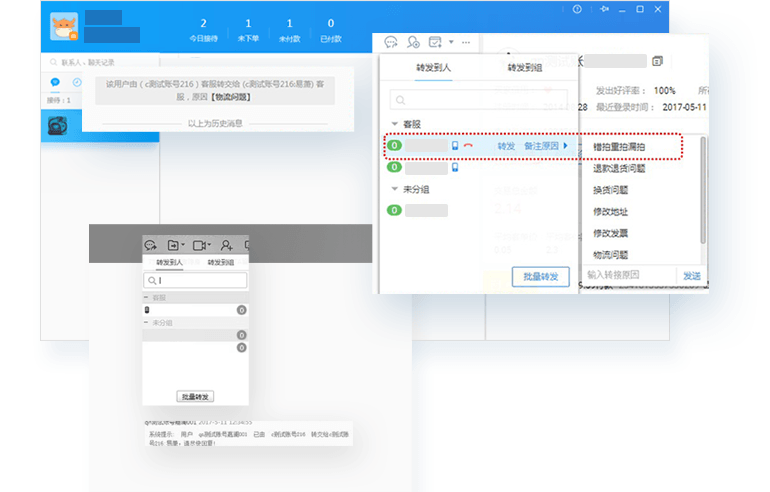Screen dimensions: 770x492
Task: Click the video call icon in small gray toolbar
Action: pyautogui.click(x=199, y=245)
